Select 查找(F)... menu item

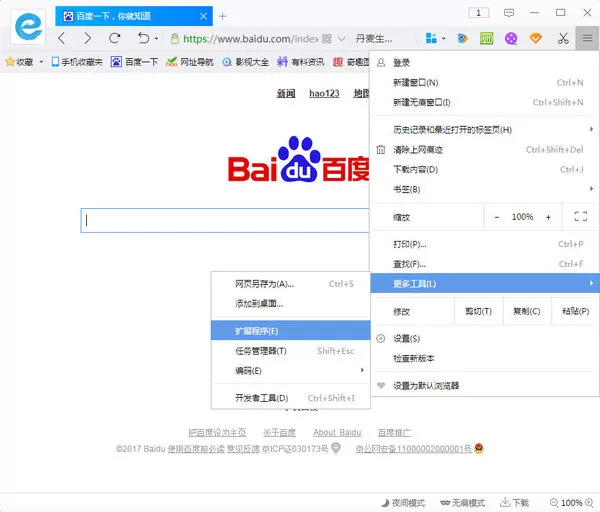pos(484,264)
